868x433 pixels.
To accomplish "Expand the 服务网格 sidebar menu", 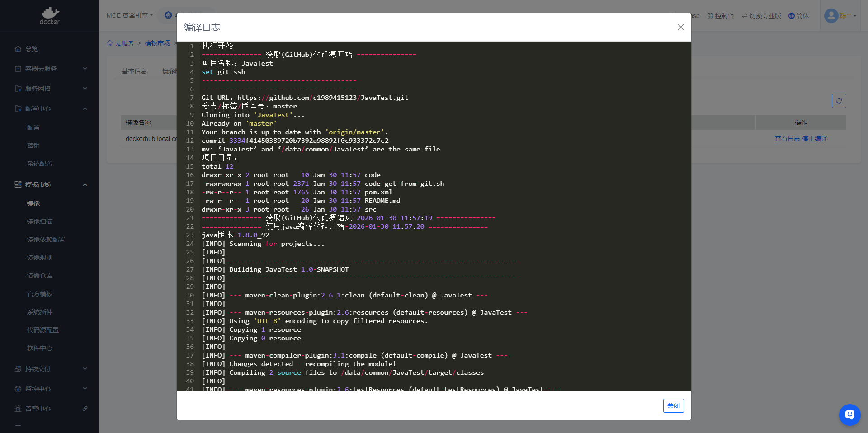I will point(50,89).
